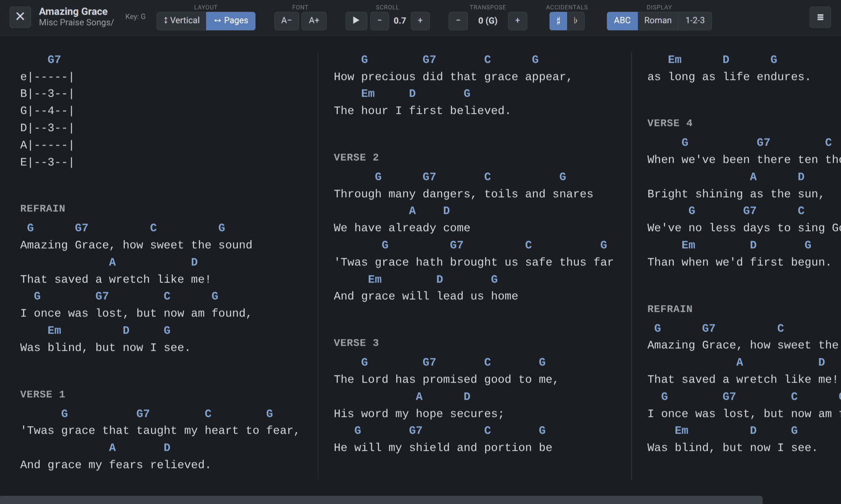The height and width of the screenshot is (504, 841).
Task: Select flat accidentals display
Action: (x=576, y=21)
